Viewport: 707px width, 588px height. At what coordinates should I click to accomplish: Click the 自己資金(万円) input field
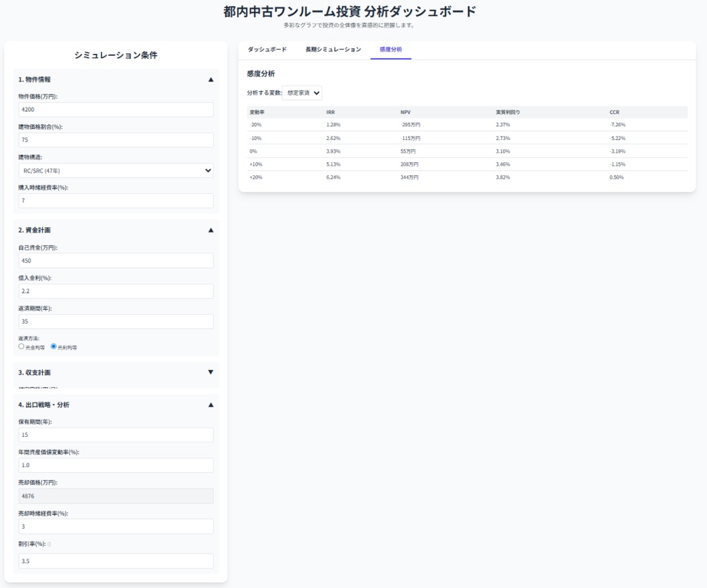(116, 260)
